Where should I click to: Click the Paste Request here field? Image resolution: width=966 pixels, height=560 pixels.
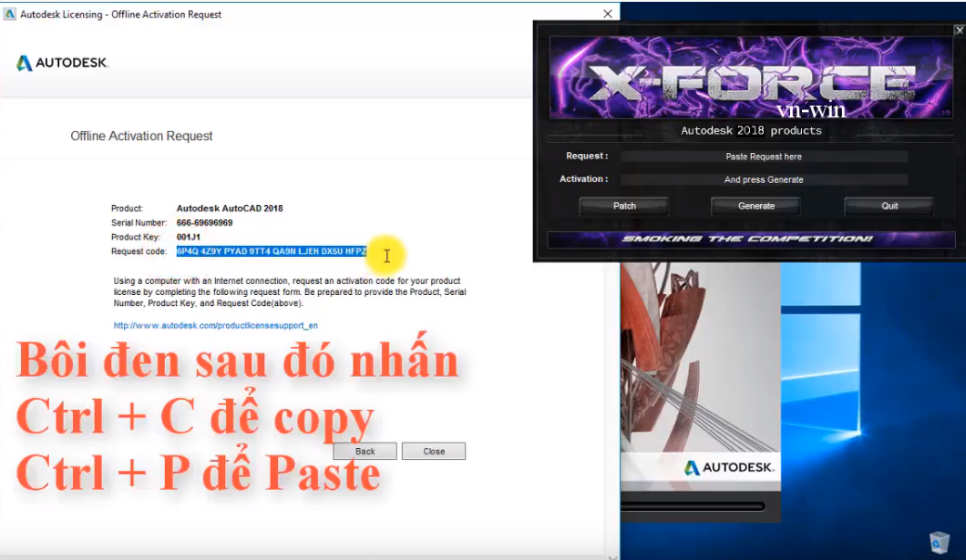(764, 156)
